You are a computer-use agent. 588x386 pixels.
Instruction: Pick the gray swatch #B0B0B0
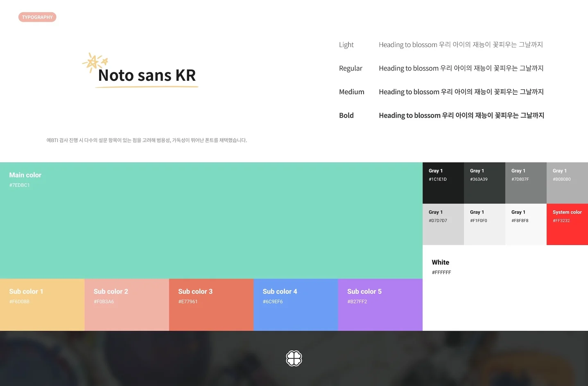567,183
